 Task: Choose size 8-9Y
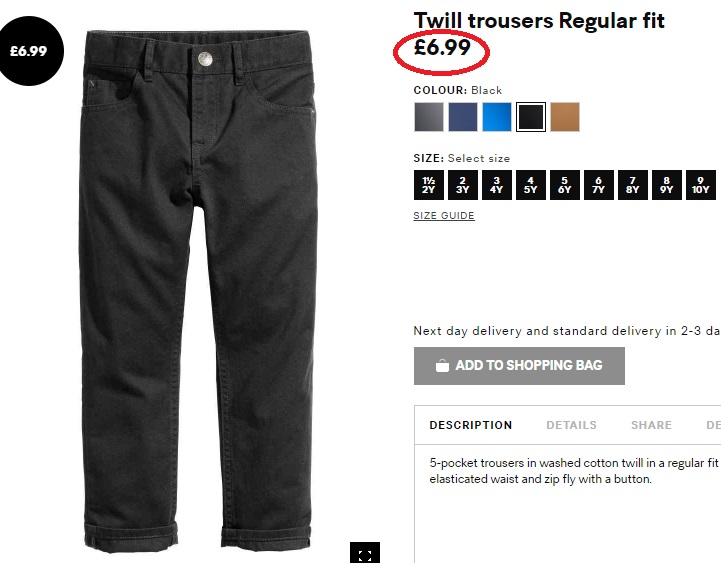click(x=667, y=185)
